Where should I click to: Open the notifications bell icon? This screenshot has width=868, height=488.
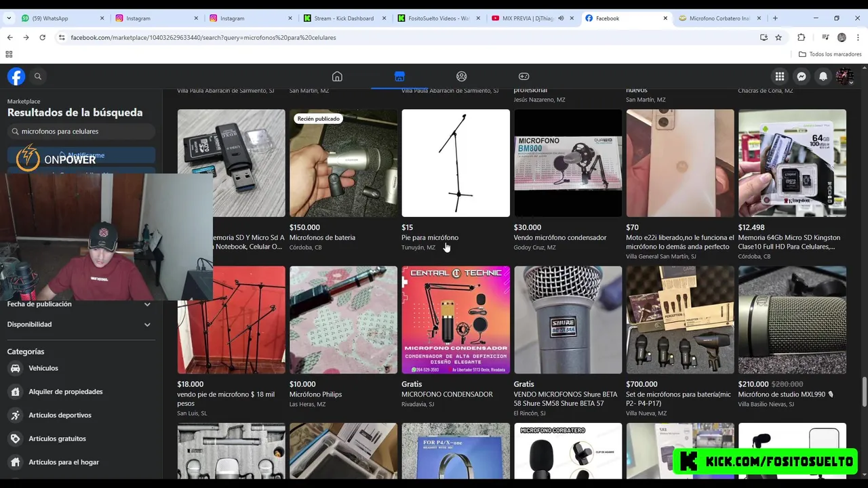coord(823,77)
